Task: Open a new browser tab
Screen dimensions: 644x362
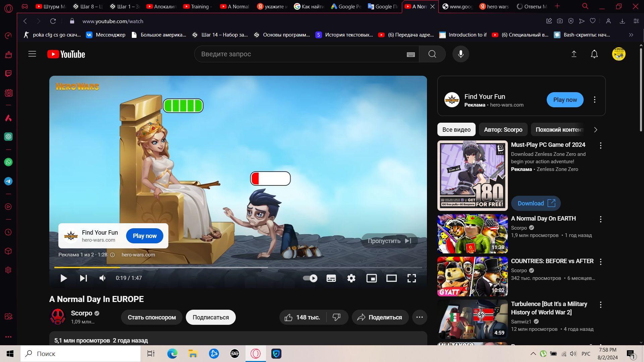Action: click(557, 6)
